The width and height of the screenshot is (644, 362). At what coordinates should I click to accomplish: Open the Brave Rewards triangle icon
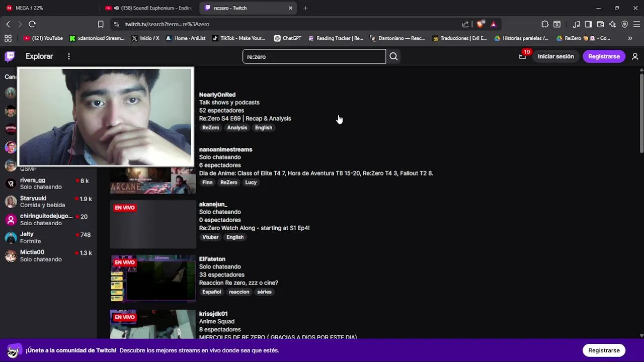pos(493,24)
